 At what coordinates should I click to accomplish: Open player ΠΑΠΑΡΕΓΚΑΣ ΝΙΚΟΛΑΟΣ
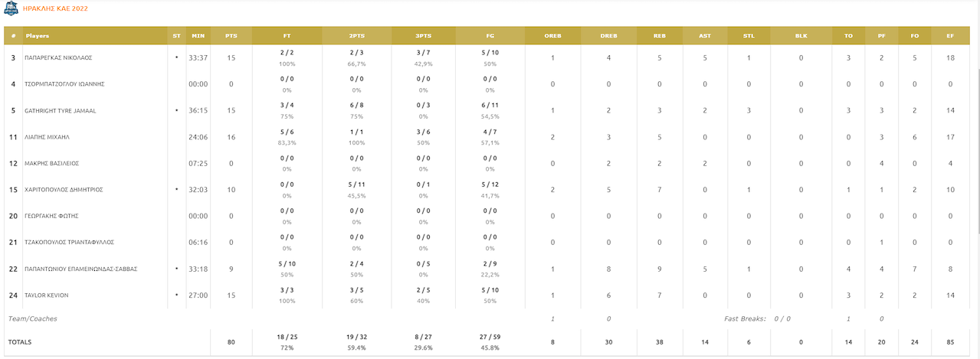(58, 57)
